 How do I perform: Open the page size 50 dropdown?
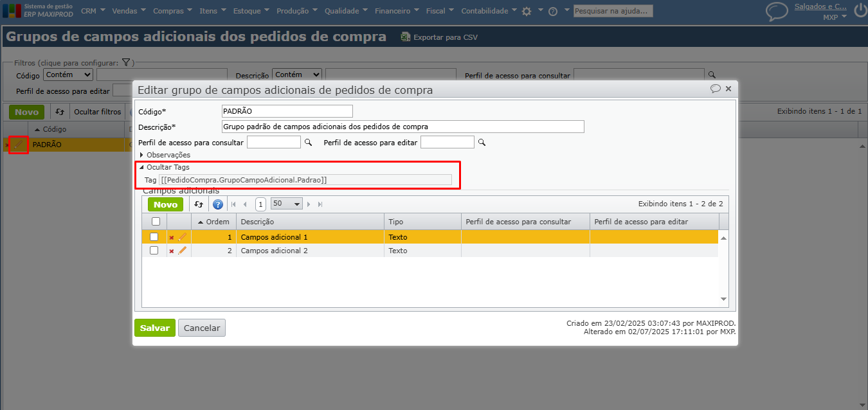tap(287, 204)
